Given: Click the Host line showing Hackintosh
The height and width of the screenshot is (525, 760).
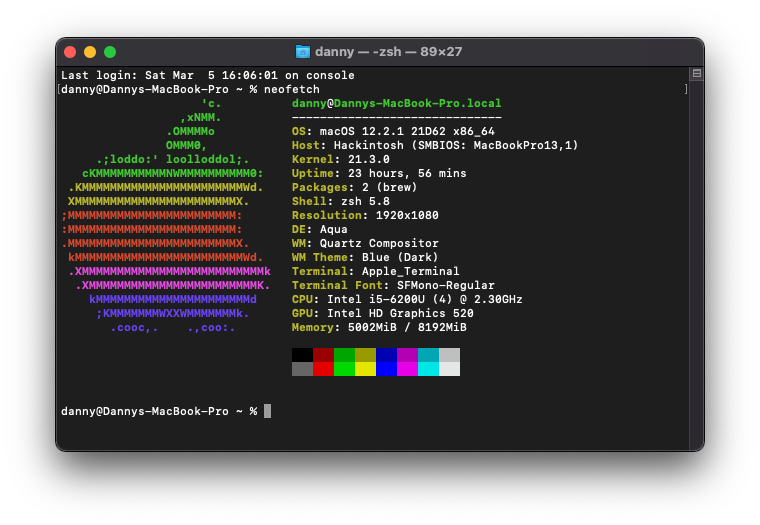Looking at the screenshot, I should coord(435,145).
